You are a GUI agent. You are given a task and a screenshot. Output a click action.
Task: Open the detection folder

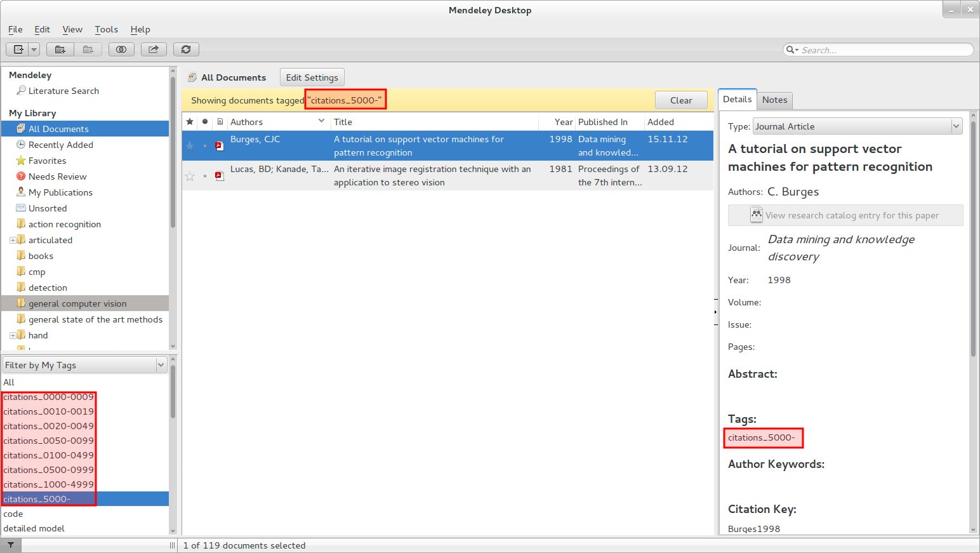point(48,288)
